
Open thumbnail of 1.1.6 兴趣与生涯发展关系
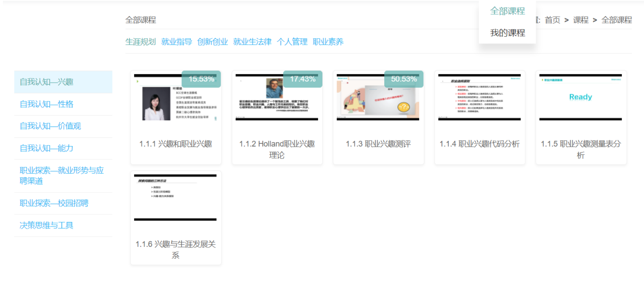pos(175,198)
